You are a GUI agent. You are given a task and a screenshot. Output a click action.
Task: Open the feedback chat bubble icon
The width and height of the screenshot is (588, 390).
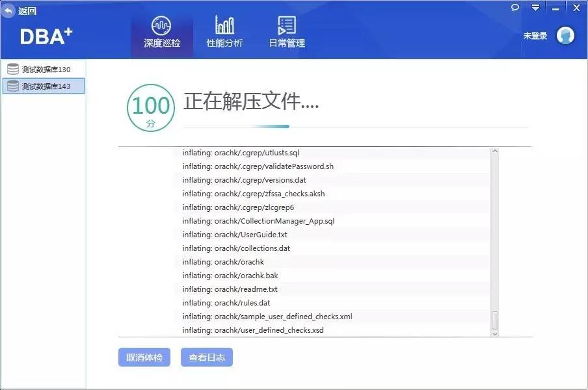[x=514, y=7]
